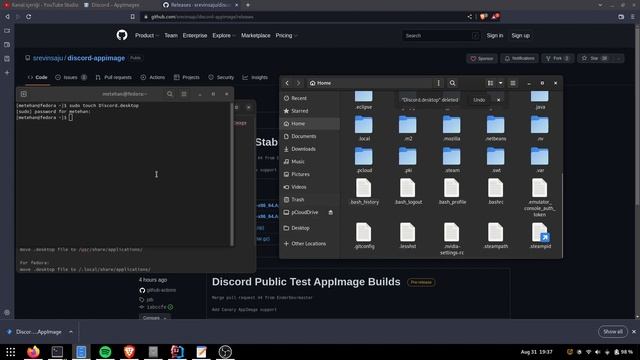The image size is (640, 360).
Task: Click Show all downloads
Action: (x=613, y=331)
